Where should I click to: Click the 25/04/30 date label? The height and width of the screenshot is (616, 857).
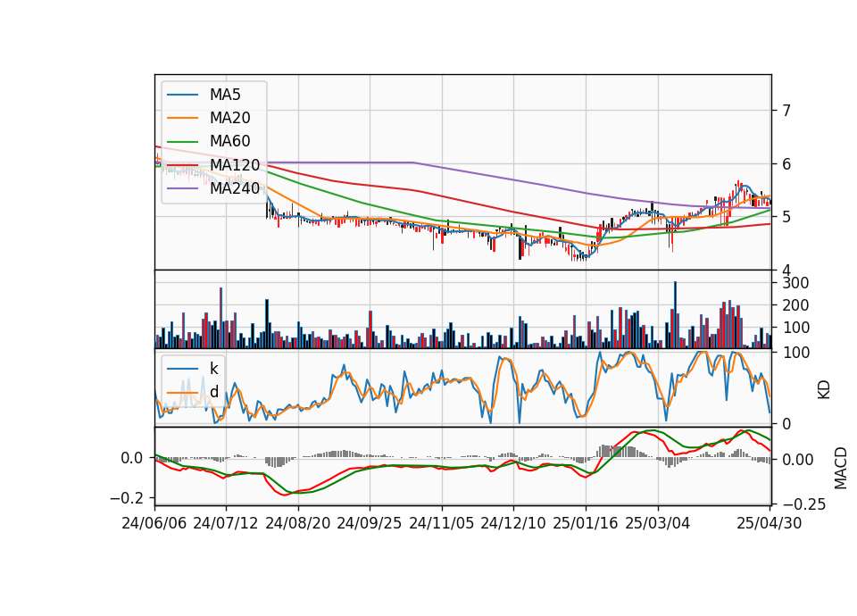pos(770,523)
